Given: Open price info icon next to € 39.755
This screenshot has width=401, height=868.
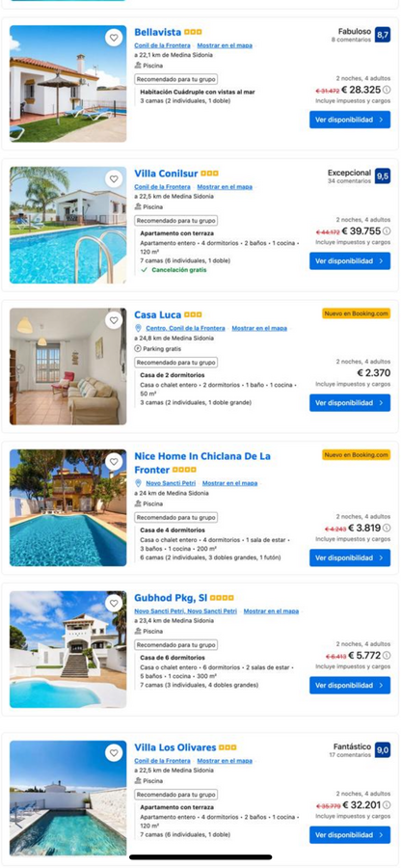Looking at the screenshot, I should [x=387, y=231].
